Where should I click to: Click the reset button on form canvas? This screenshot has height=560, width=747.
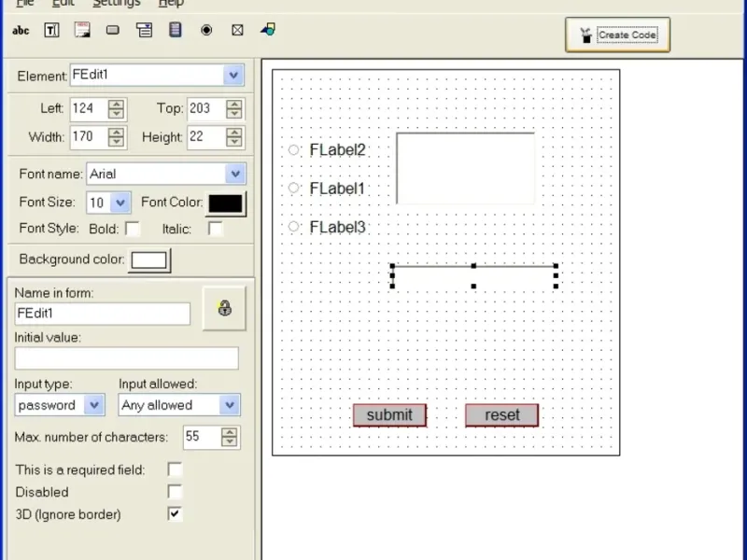click(x=502, y=415)
